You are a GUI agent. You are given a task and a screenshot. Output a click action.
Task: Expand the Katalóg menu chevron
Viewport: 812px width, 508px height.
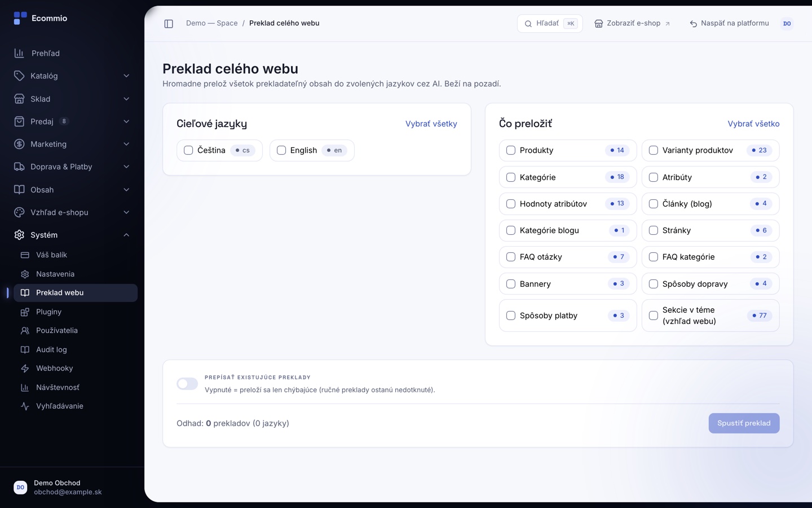tap(126, 76)
